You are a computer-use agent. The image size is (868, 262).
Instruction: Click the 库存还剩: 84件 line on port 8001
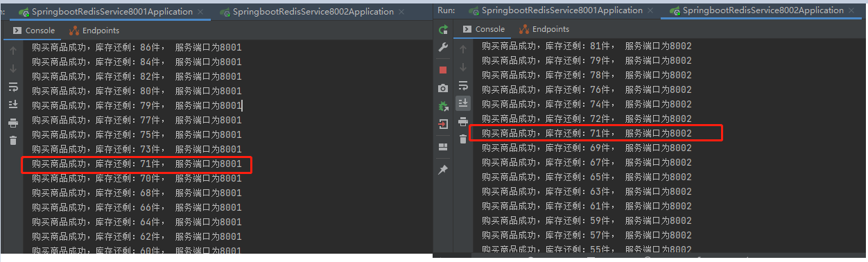tap(137, 62)
